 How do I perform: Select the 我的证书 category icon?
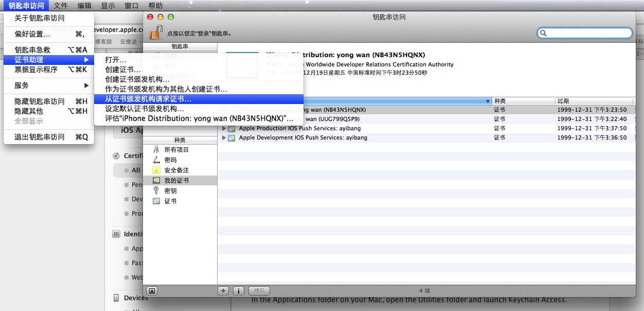[156, 180]
